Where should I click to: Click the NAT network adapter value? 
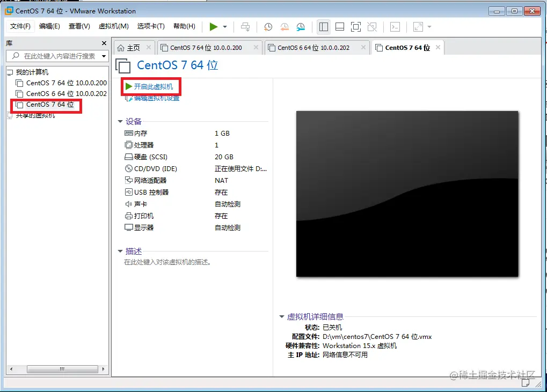coord(221,181)
